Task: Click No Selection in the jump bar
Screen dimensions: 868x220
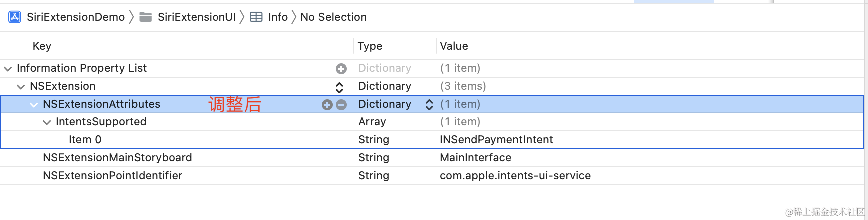Action: [333, 17]
